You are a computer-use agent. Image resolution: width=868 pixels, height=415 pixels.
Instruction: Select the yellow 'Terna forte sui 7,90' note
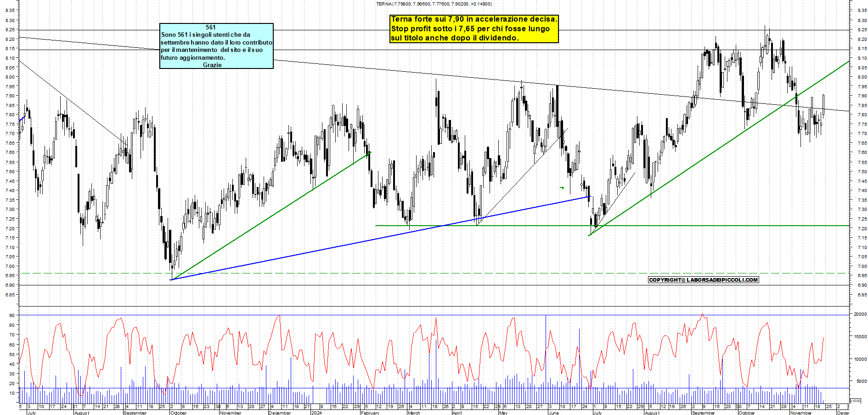point(474,28)
